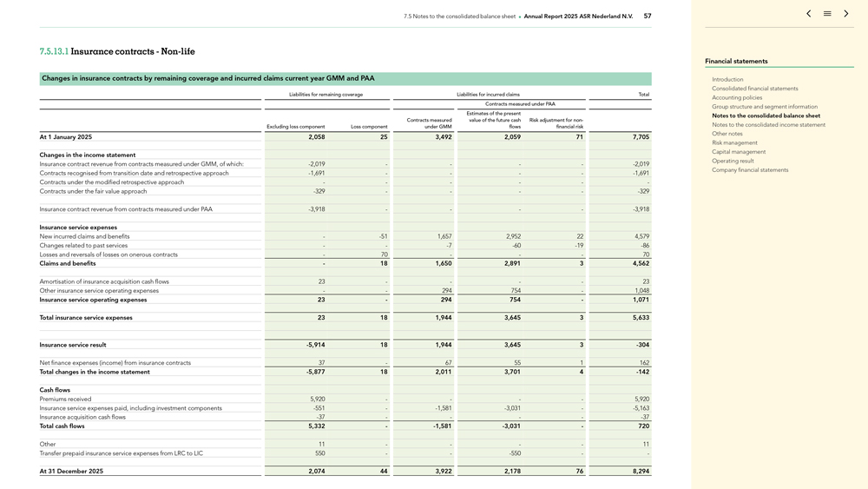
Task: Navigate to Company financial statements
Action: point(750,170)
